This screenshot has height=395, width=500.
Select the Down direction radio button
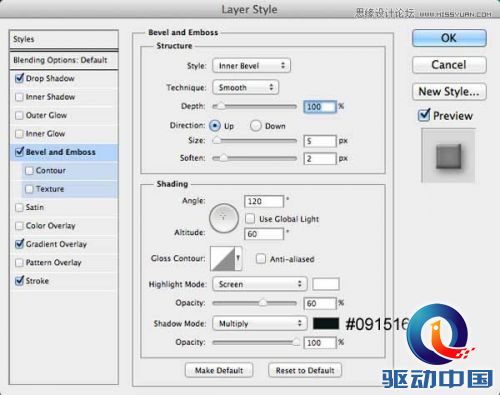click(256, 126)
